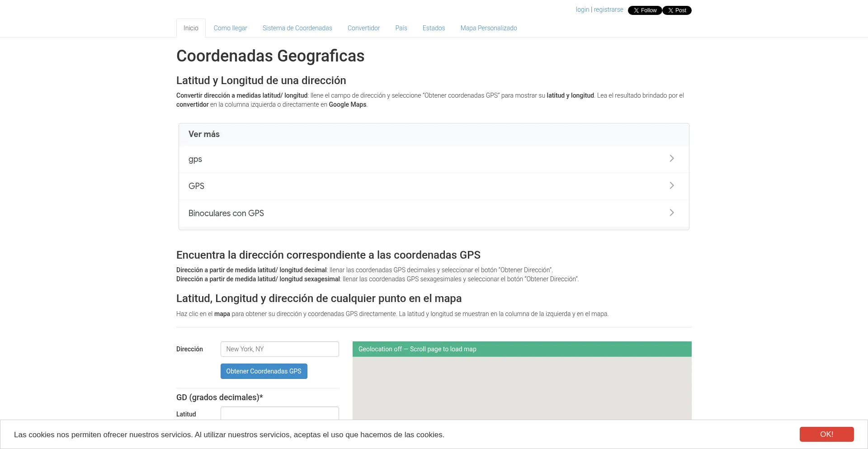Open the lowercase gps list entry
868x449 pixels.
[x=434, y=159]
